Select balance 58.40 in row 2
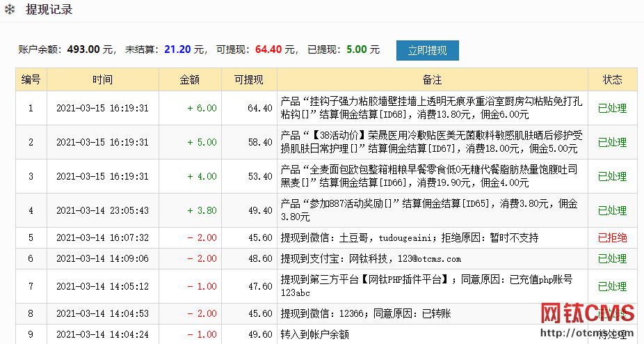The image size is (644, 344). coord(260,142)
